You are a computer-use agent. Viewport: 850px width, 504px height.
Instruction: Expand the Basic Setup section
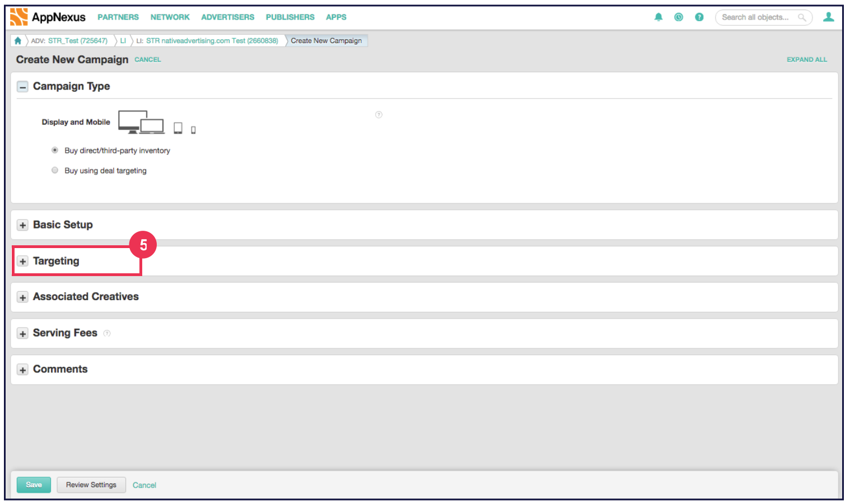point(22,225)
